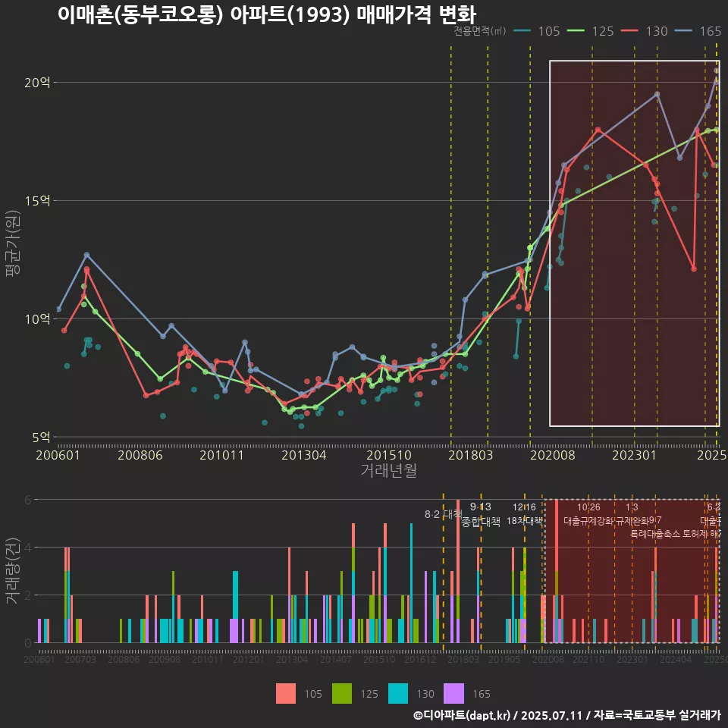Click the olive-green 125 swatch in bottom legend

342,694
